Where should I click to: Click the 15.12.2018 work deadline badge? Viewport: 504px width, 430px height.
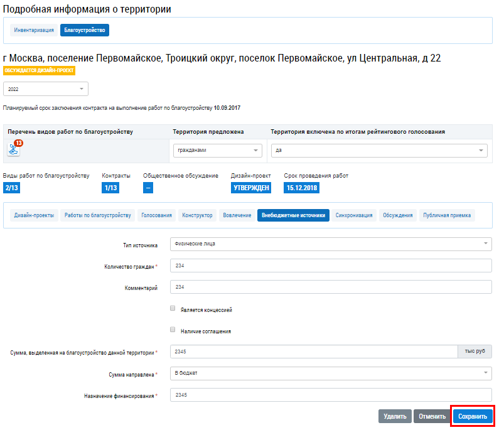(x=301, y=188)
